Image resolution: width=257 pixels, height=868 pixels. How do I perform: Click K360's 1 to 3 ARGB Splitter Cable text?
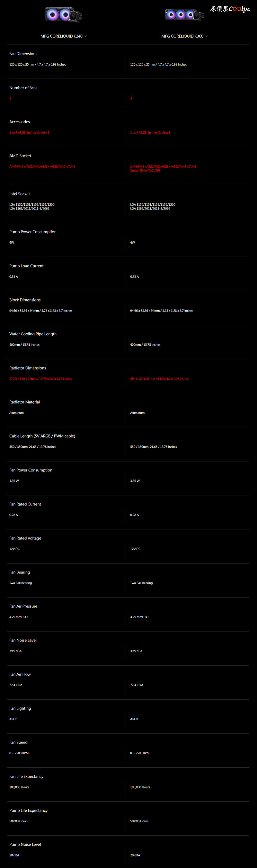(150, 132)
